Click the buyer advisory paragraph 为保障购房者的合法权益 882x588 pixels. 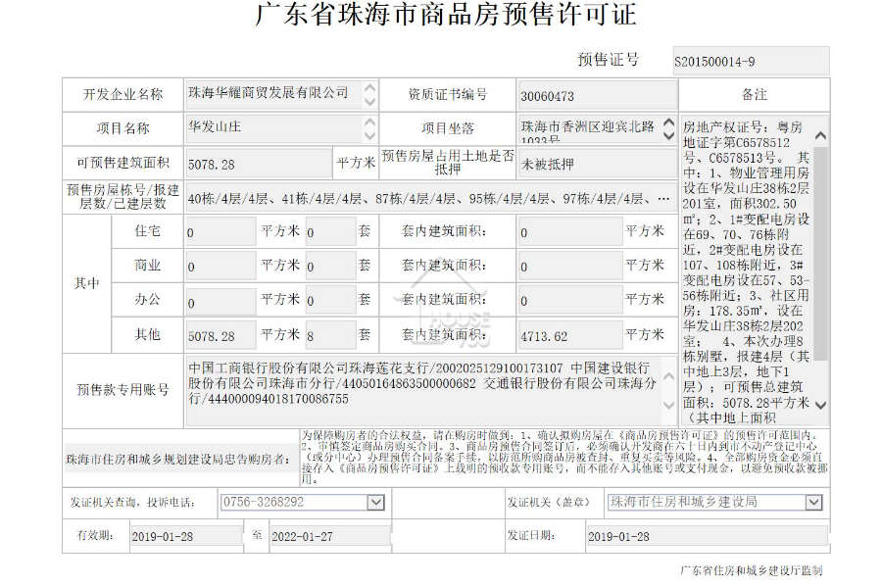564,457
